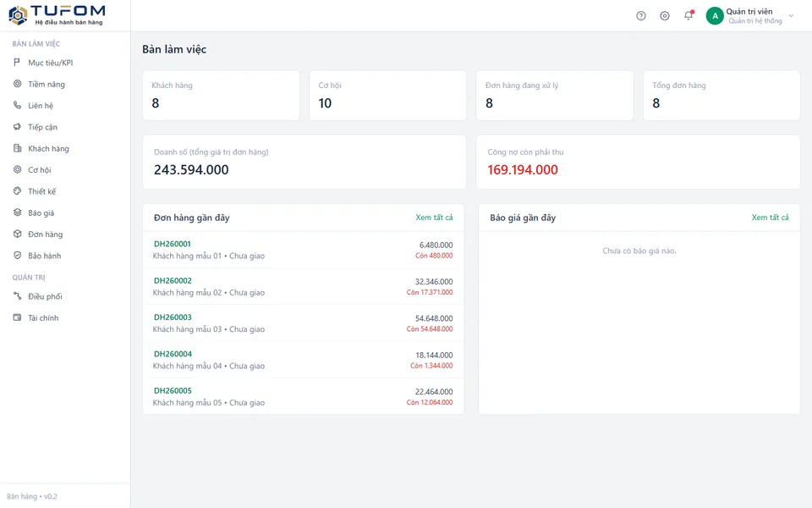Click the Quản trị viên user name
Image resolution: width=812 pixels, height=508 pixels.
(x=749, y=11)
